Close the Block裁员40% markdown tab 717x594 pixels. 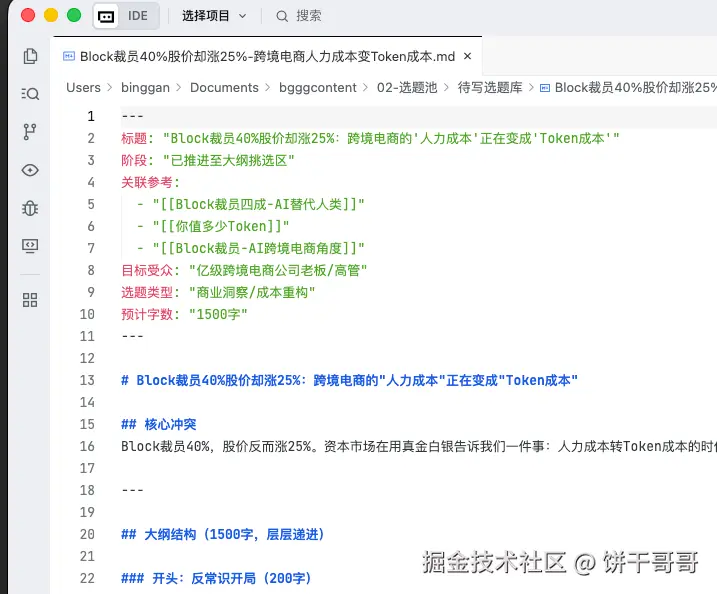click(467, 56)
